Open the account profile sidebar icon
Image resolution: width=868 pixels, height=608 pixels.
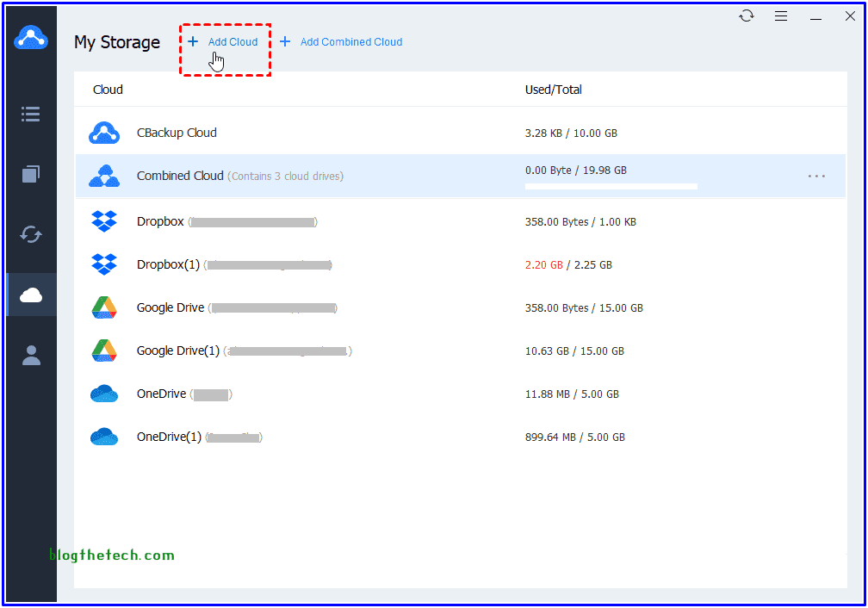tap(31, 356)
